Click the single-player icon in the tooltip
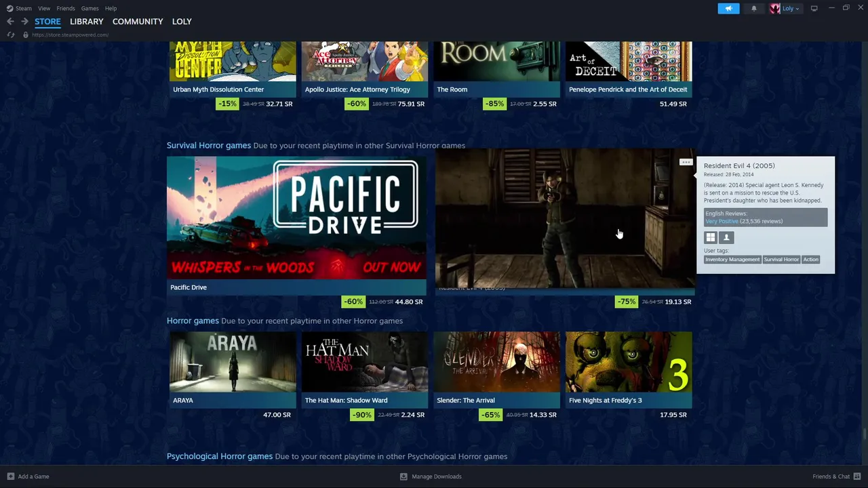868x488 pixels. pos(726,237)
